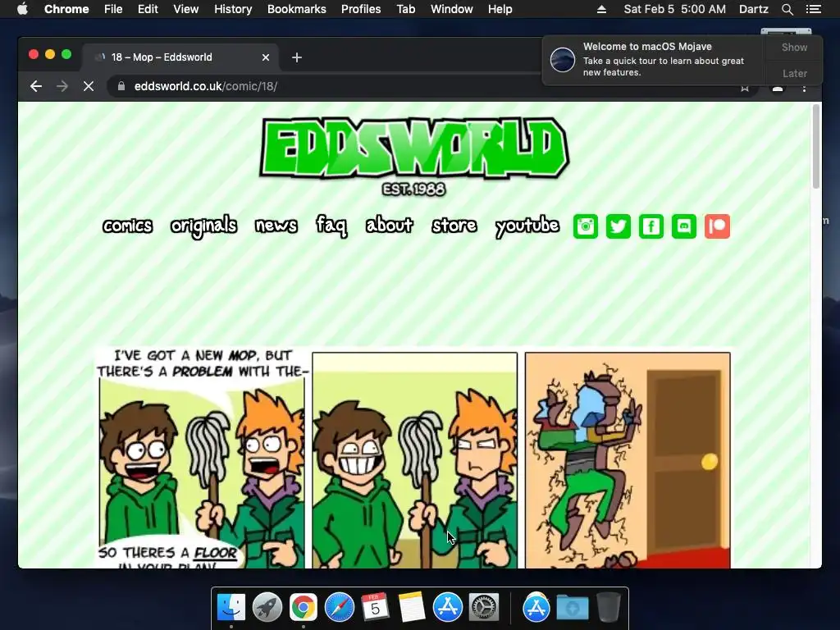Open Trash in the dock
The width and height of the screenshot is (840, 630).
point(608,608)
